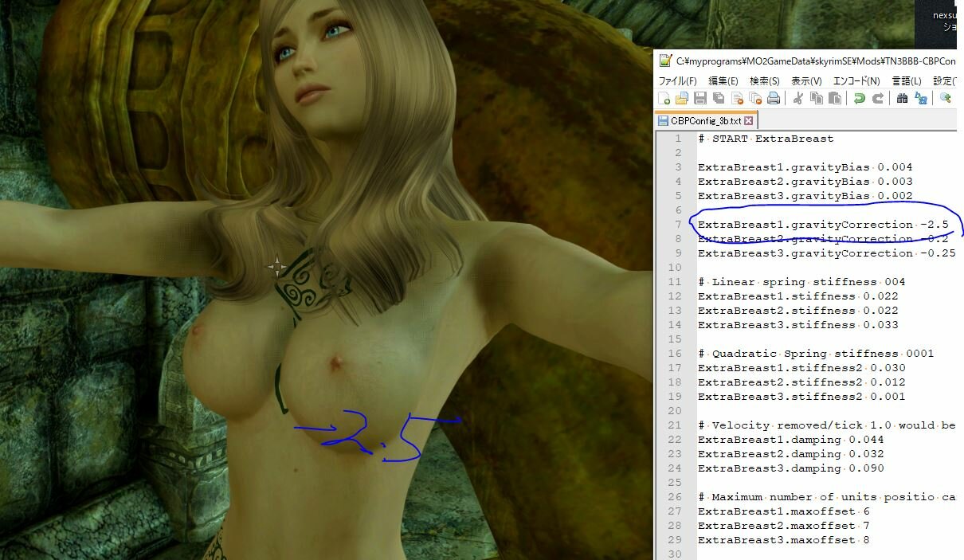Click the Redo arrow icon
This screenshot has width=964, height=560.
[x=877, y=99]
